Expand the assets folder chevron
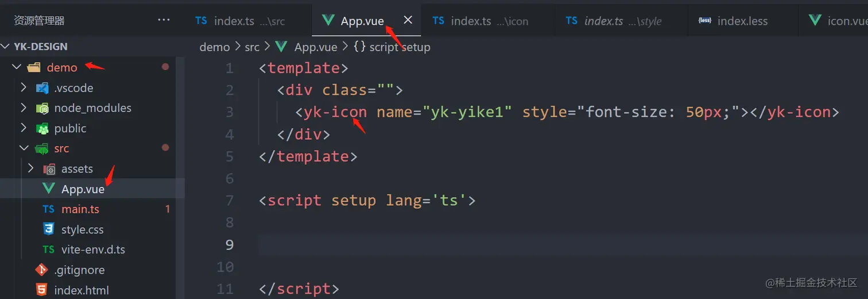The width and height of the screenshot is (868, 299). coord(31,169)
